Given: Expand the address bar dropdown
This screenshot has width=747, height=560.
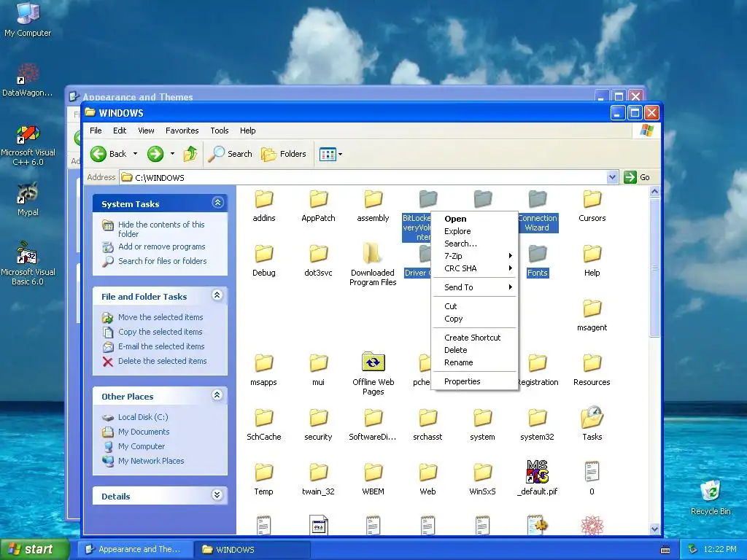Looking at the screenshot, I should coord(612,177).
